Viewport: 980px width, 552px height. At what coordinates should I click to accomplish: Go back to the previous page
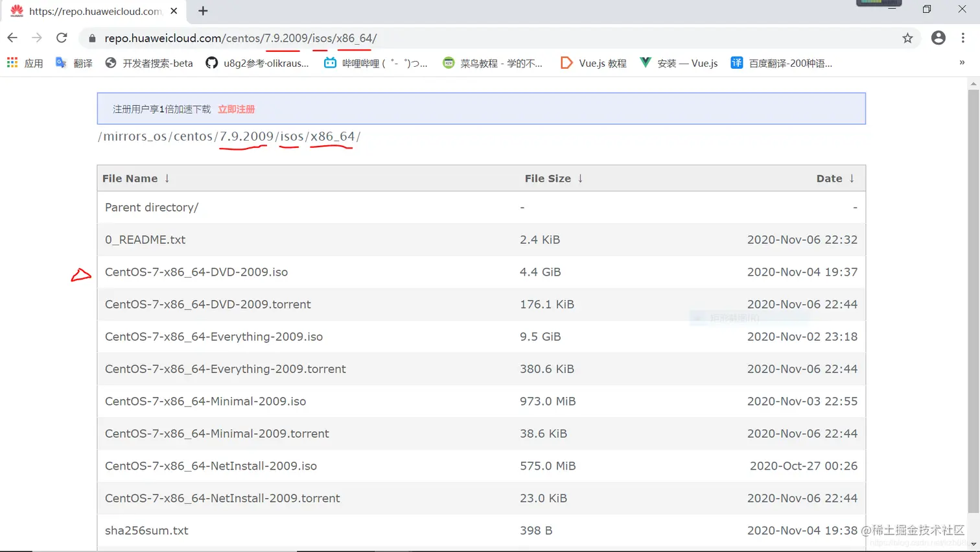12,38
